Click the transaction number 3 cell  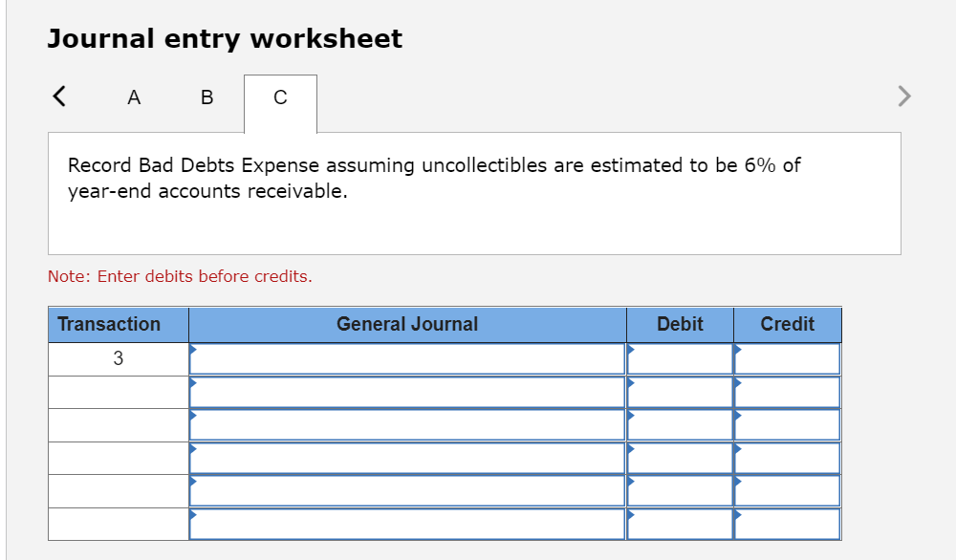click(x=119, y=359)
